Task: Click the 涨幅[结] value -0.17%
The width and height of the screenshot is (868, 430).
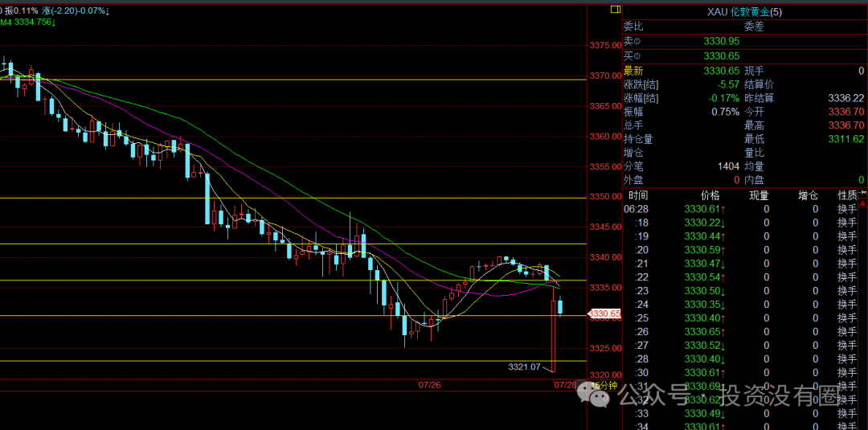Action: 725,99
